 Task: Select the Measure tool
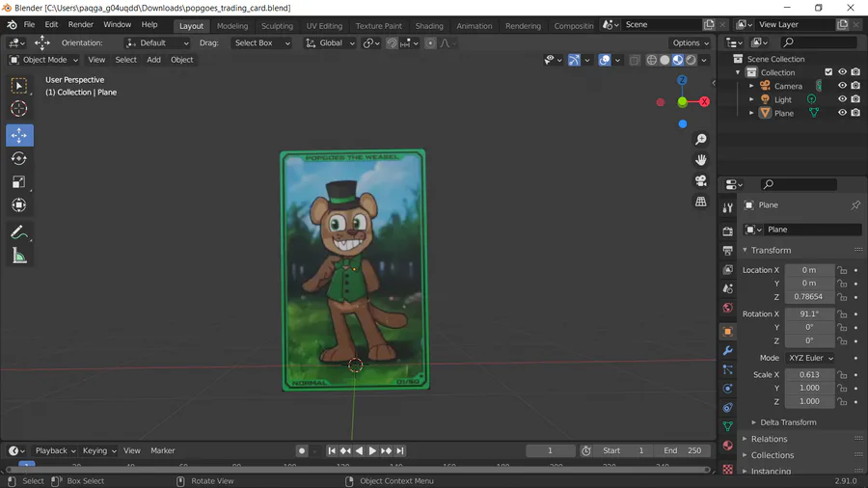tap(19, 256)
